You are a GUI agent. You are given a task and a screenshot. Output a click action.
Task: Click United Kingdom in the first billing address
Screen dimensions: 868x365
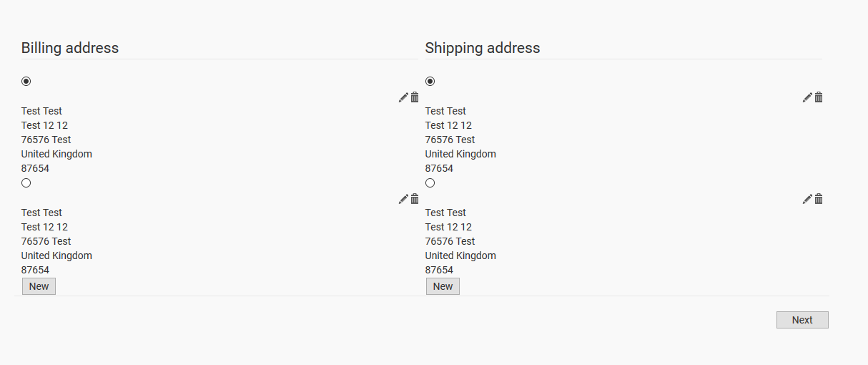56,154
